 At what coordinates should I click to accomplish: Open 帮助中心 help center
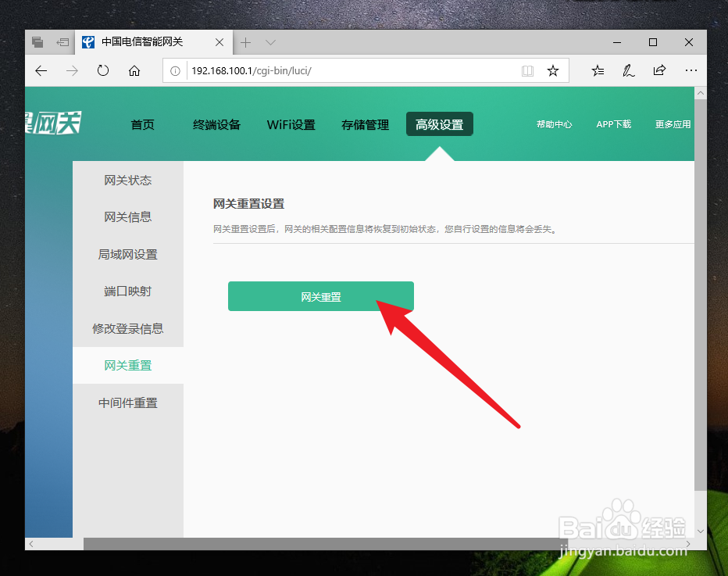click(555, 123)
